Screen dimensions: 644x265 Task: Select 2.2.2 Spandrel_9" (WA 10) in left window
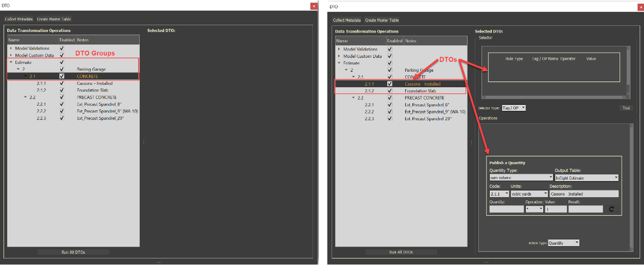tap(73, 111)
